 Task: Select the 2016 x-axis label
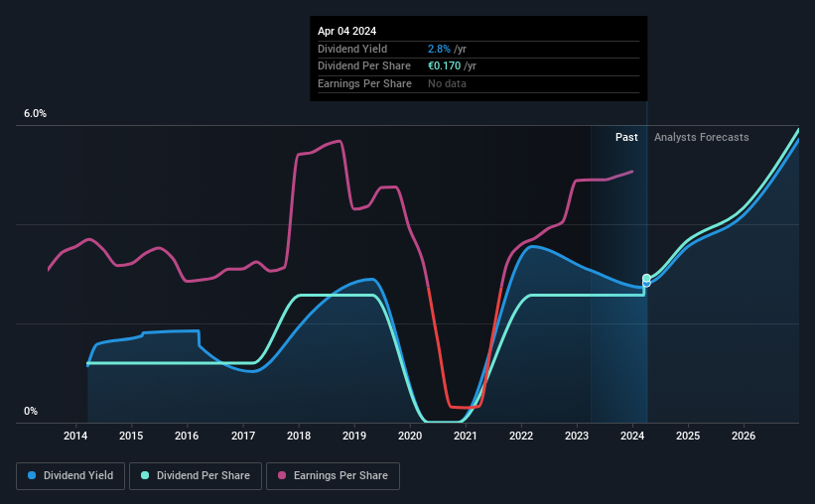(187, 436)
